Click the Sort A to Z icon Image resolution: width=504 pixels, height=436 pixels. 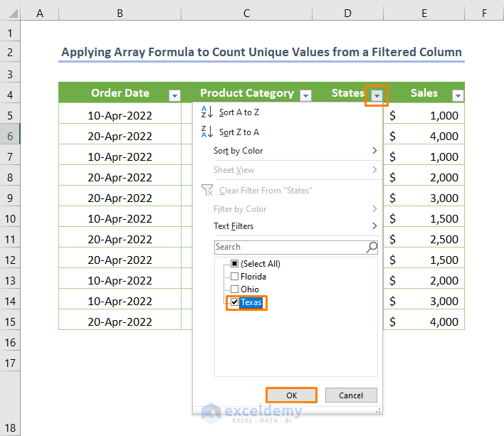(207, 112)
